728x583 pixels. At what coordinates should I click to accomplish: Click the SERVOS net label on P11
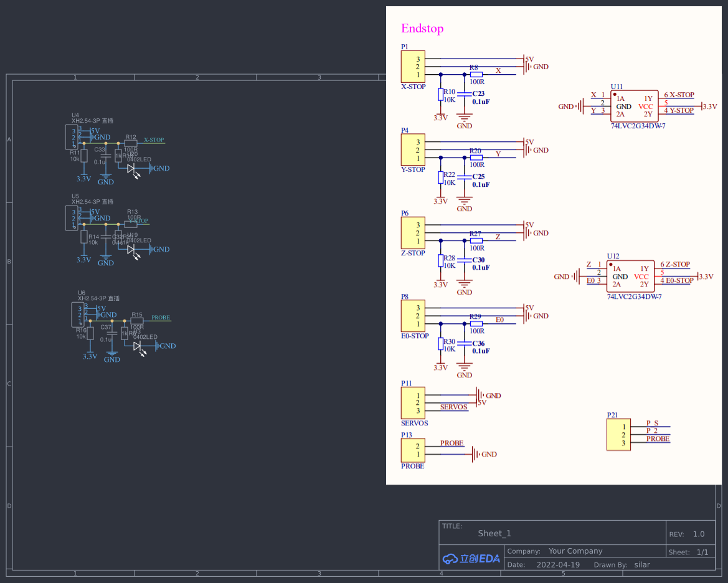453,407
